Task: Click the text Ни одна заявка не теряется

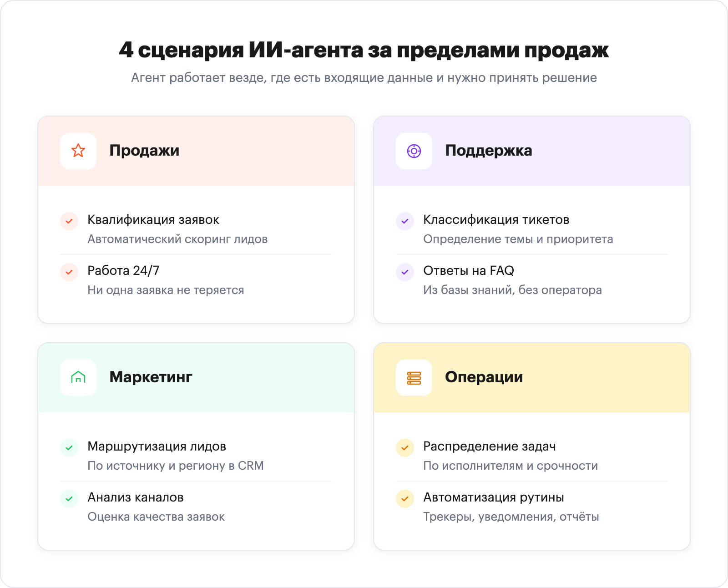Action: (166, 290)
